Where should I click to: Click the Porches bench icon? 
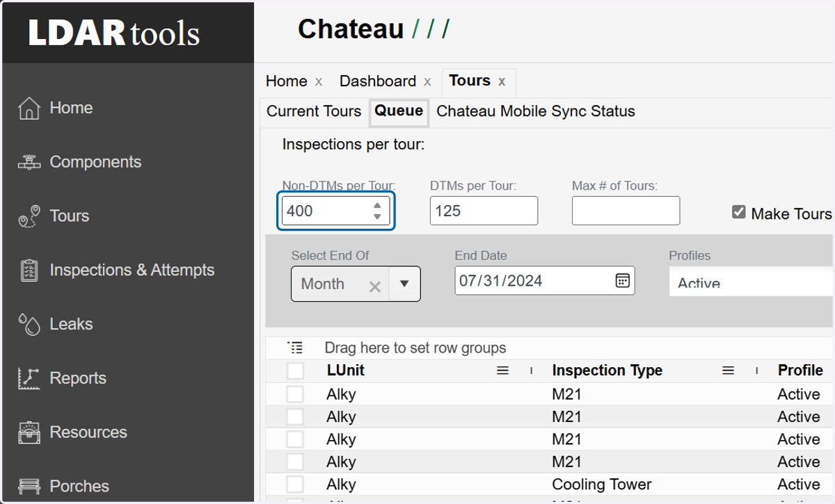point(29,486)
